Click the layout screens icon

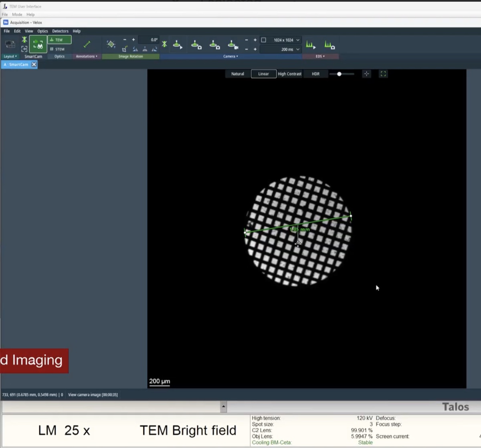pos(10,44)
